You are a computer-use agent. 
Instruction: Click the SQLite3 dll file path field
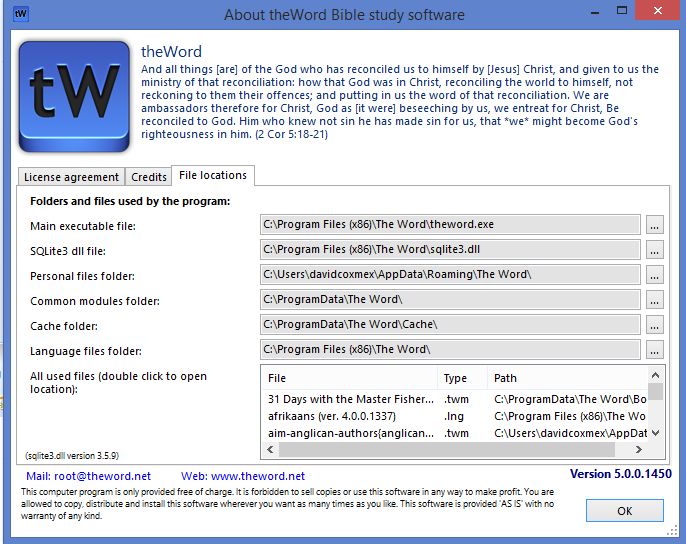click(450, 249)
